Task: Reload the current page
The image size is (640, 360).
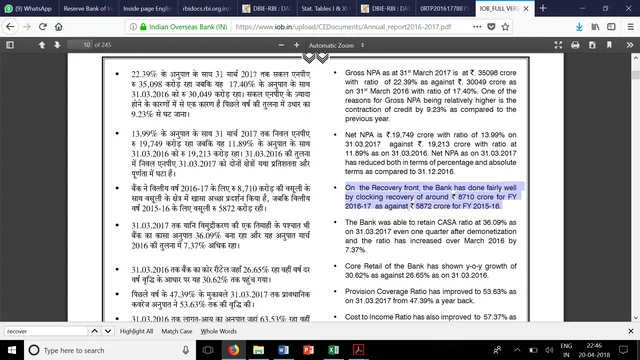Action: (x=42, y=27)
